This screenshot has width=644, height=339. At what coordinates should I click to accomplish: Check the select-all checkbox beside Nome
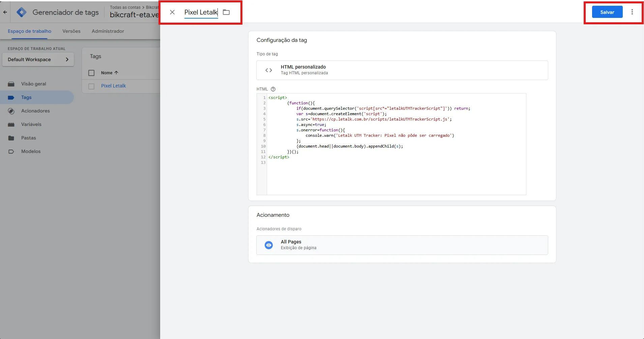click(91, 73)
